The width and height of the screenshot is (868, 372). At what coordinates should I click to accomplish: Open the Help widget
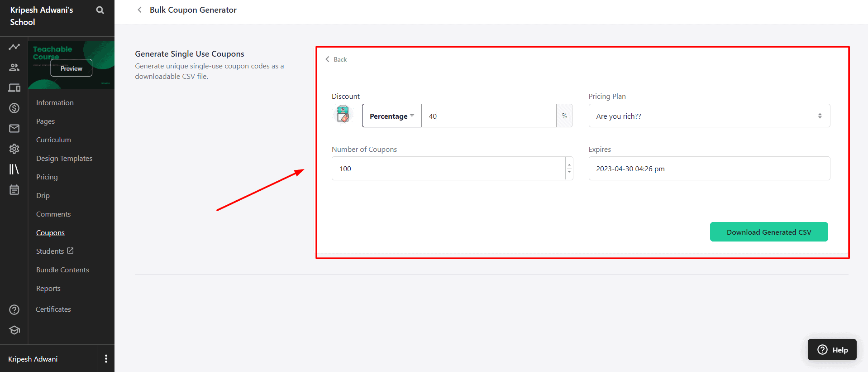point(832,350)
